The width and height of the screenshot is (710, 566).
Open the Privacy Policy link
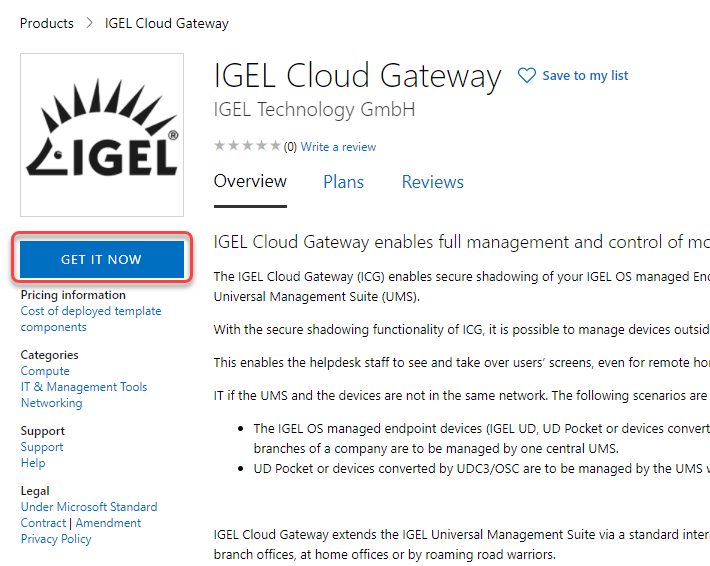56,539
